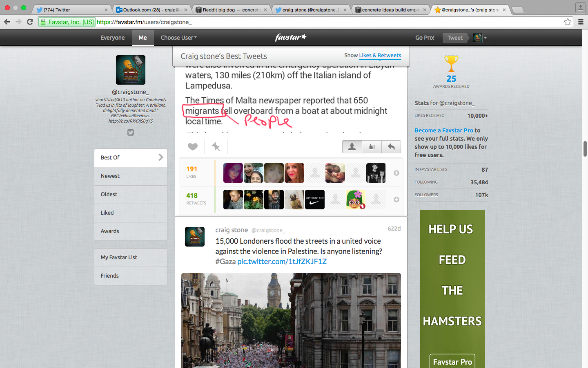Click the page vertical scrollbar thumb
588x368 pixels.
click(585, 148)
